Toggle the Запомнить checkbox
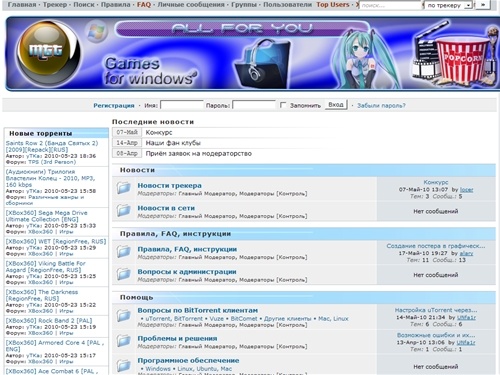Viewport: 500px width, 375px height. tap(283, 105)
